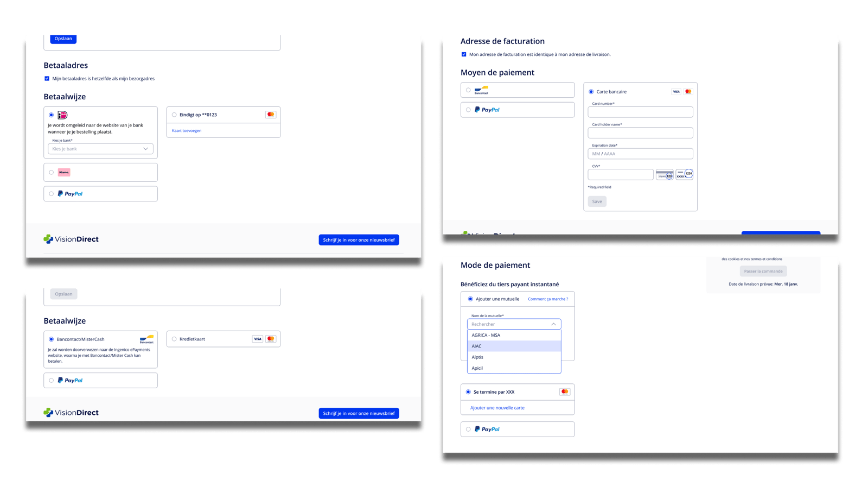
Task: Click the VisionDirect logo in bottom-left panel footer
Action: (x=71, y=413)
